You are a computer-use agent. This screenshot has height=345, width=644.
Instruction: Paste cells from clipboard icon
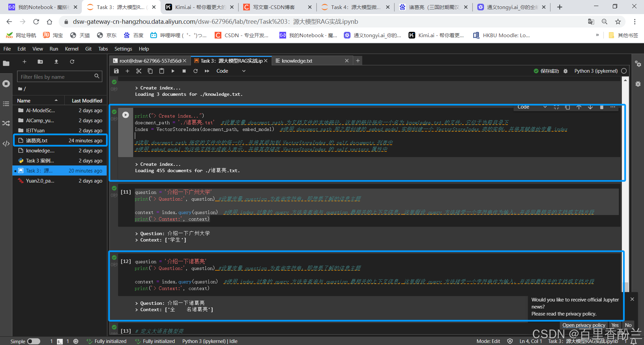pyautogui.click(x=162, y=71)
